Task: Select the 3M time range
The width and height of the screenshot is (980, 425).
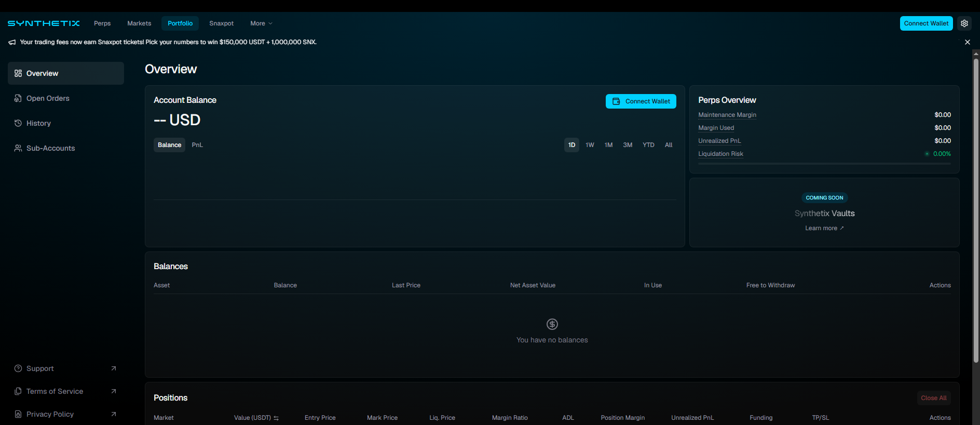Action: [628, 145]
